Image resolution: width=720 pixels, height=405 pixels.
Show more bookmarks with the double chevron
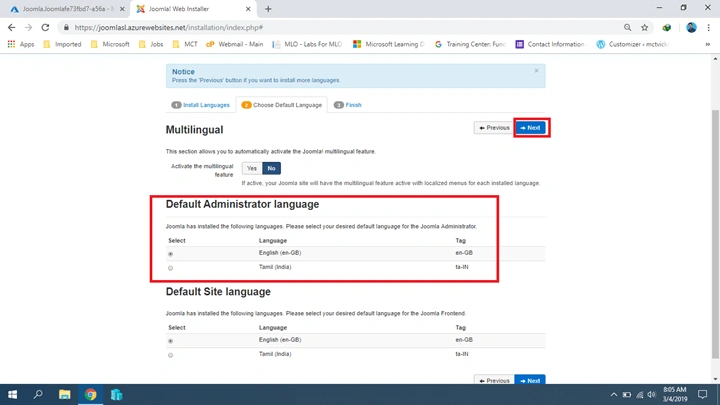pos(708,44)
